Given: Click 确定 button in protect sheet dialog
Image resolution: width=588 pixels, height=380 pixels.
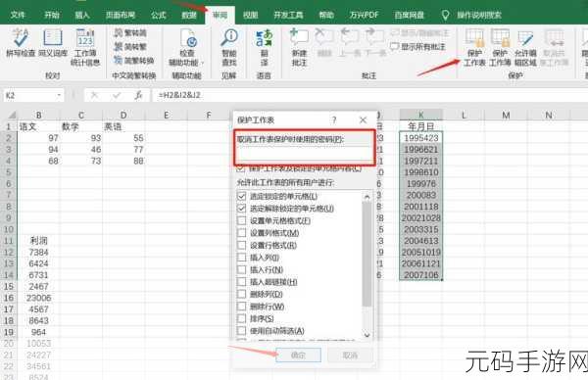Looking at the screenshot, I should point(299,355).
